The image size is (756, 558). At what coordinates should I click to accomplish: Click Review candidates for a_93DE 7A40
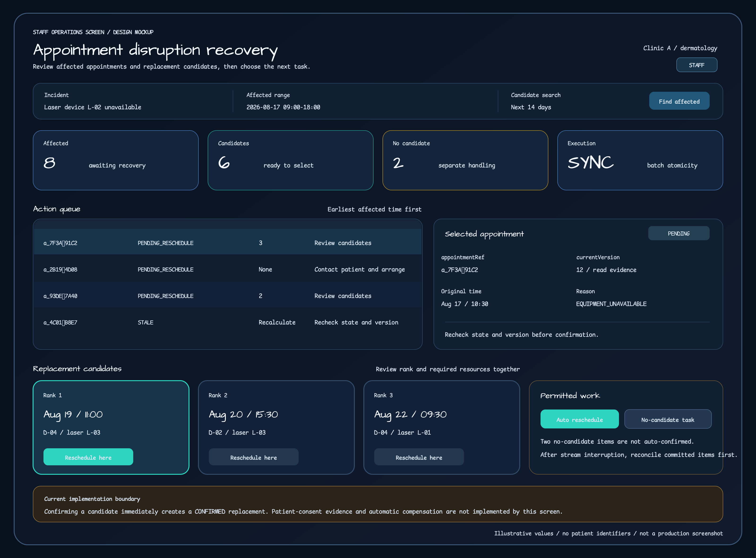coord(343,296)
